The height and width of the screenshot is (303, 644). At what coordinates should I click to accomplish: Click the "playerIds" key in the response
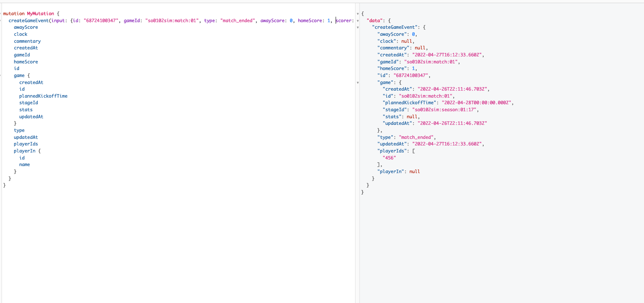coord(392,151)
